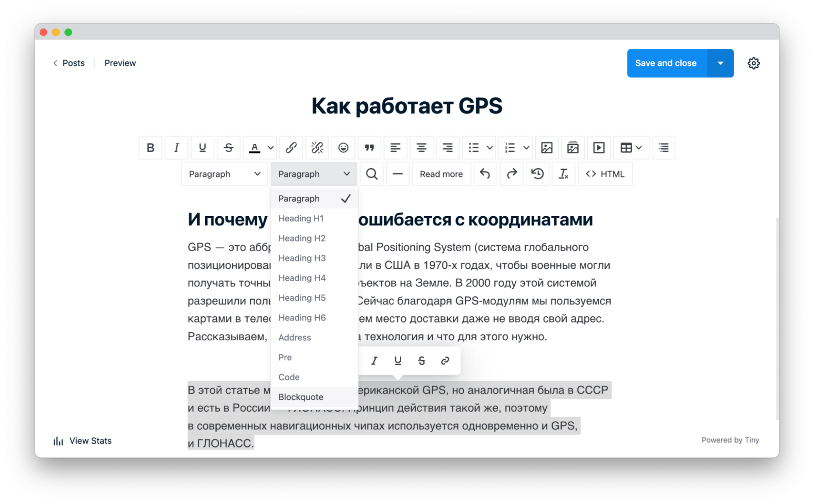
Task: Toggle bold formatting in toolbar
Action: 150,148
